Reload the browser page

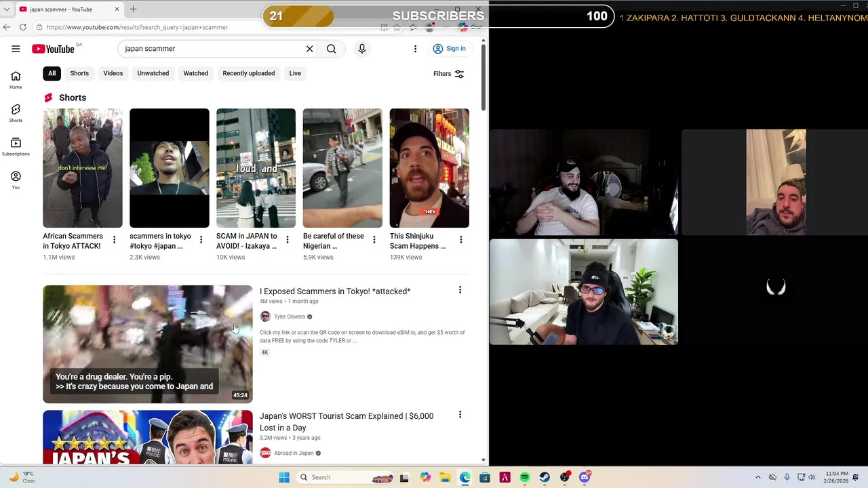pyautogui.click(x=23, y=27)
